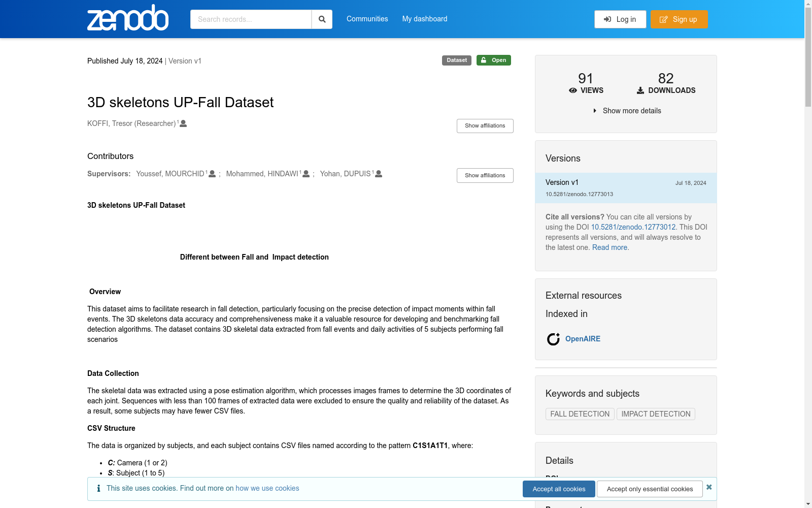
Task: Open My dashboard in the header
Action: coord(425,19)
